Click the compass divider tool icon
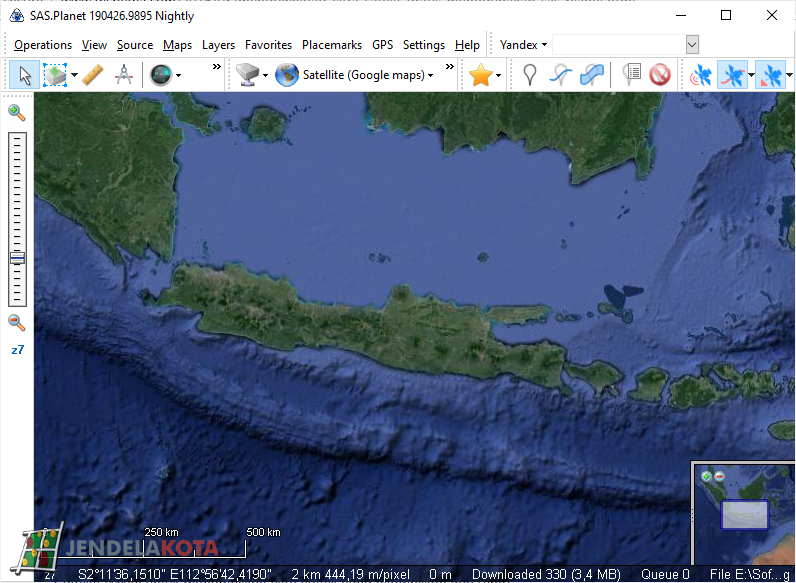The image size is (796, 583). click(124, 75)
